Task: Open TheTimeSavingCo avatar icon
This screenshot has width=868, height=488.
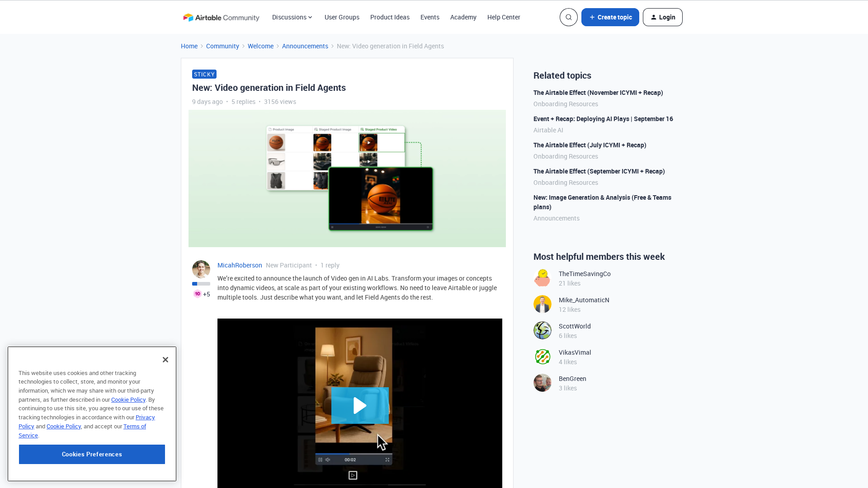Action: (x=542, y=278)
